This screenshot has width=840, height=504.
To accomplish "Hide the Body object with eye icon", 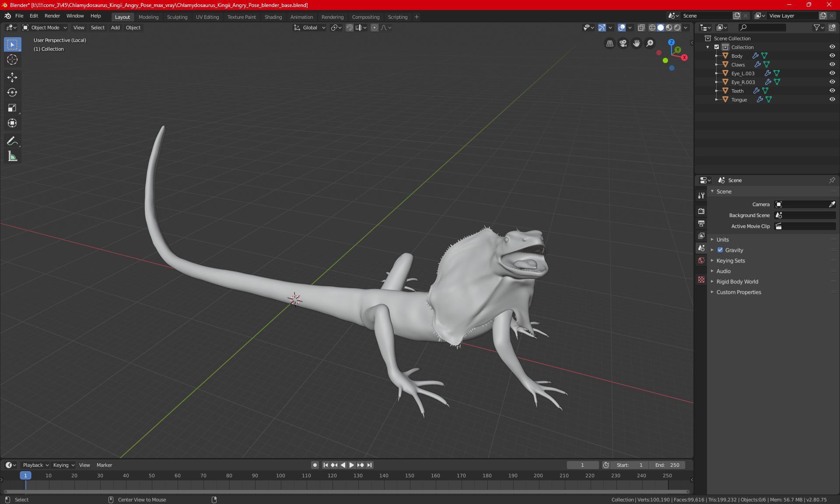I will click(832, 56).
